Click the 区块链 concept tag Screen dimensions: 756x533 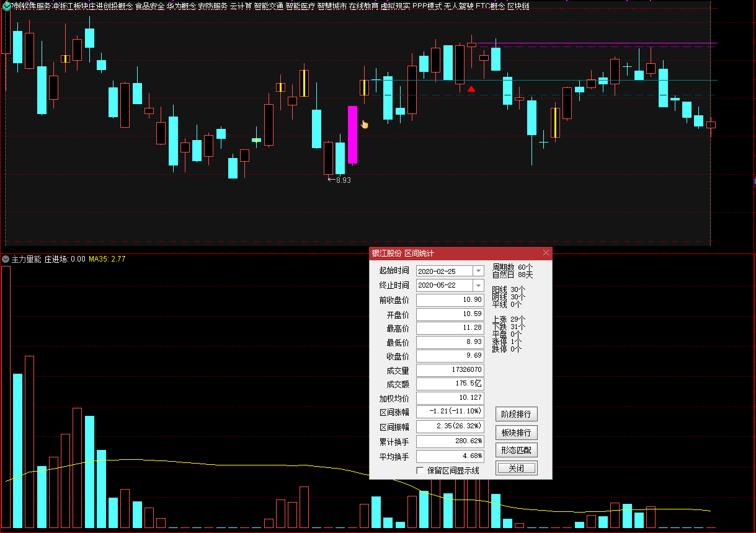pyautogui.click(x=518, y=6)
